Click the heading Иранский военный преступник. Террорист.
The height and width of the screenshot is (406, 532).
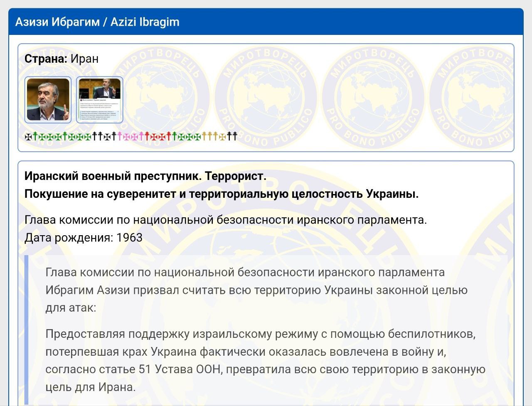click(145, 176)
